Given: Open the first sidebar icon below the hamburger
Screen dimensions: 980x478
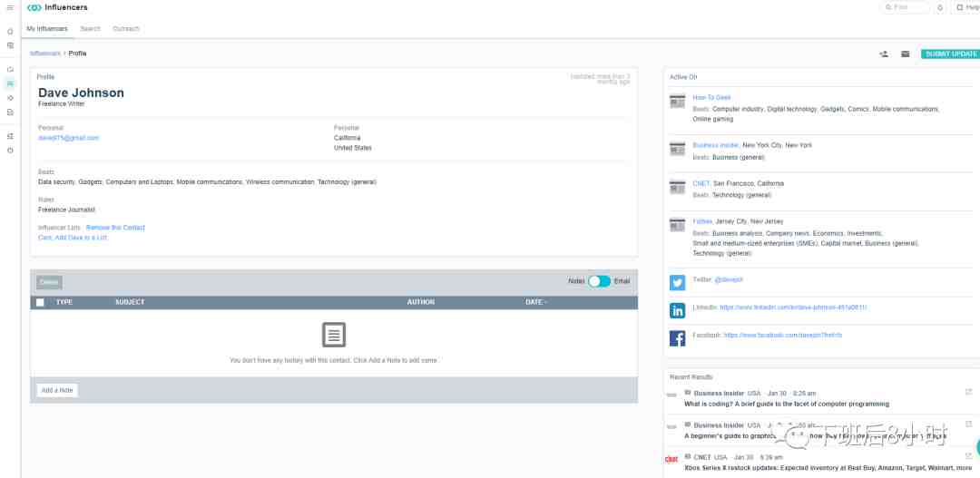Looking at the screenshot, I should click(x=10, y=31).
